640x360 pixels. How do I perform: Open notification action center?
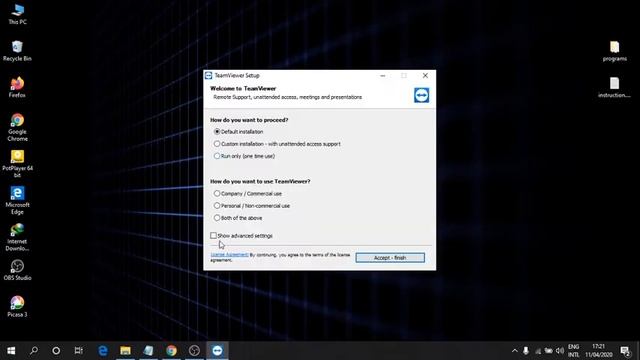[625, 351]
